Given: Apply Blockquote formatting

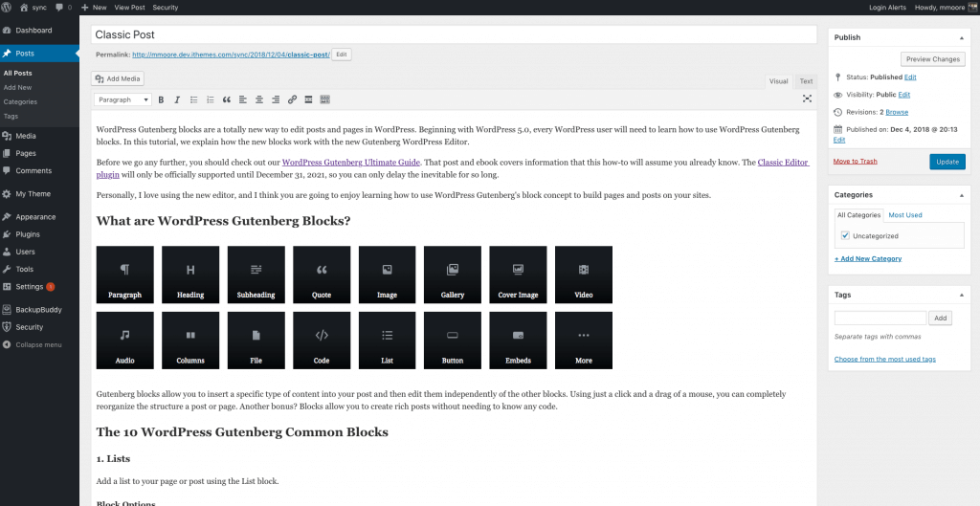Looking at the screenshot, I should pyautogui.click(x=226, y=99).
